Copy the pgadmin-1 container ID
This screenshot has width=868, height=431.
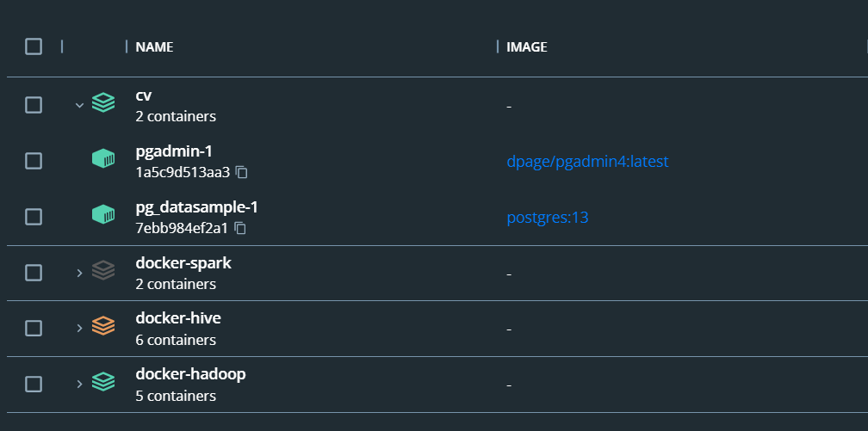pyautogui.click(x=241, y=173)
